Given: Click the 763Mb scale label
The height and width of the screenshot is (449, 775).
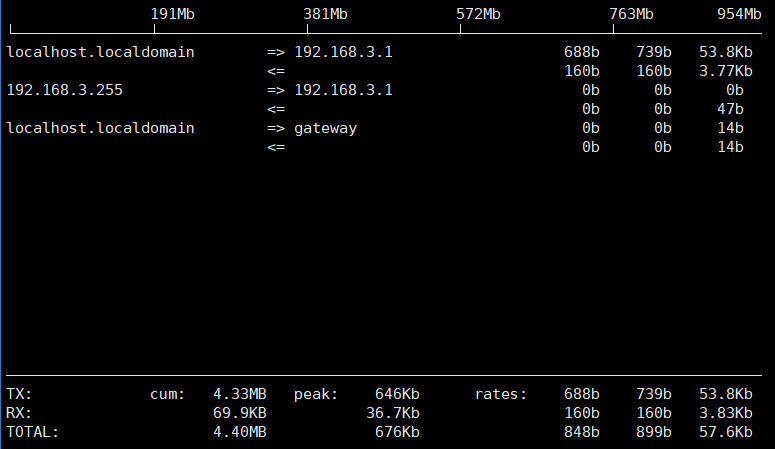Looking at the screenshot, I should point(631,14).
